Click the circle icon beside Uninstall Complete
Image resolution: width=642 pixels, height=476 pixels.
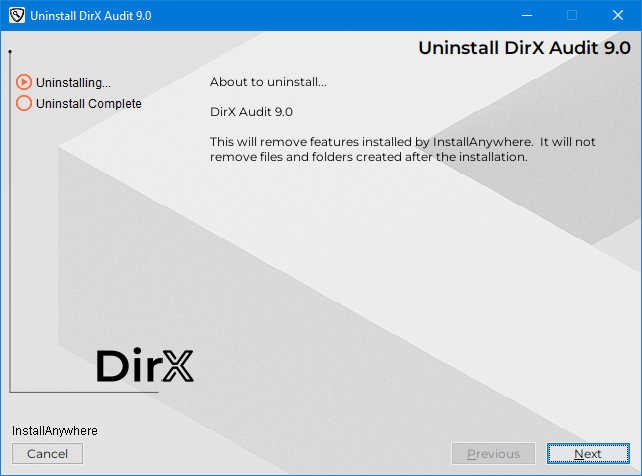[24, 103]
